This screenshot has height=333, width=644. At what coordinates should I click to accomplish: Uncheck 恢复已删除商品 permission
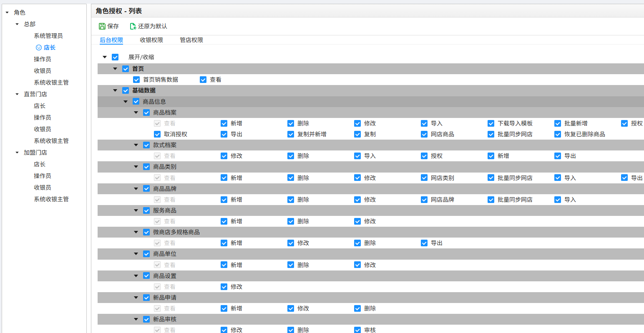[558, 134]
